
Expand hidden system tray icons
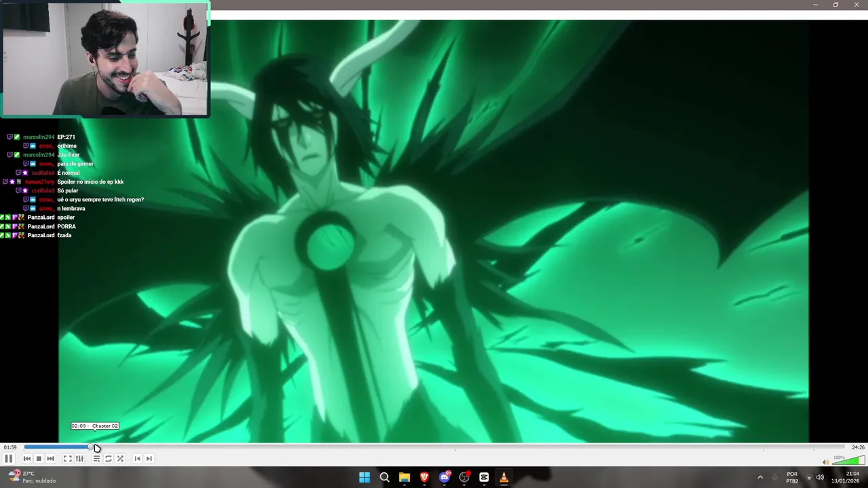[760, 477]
